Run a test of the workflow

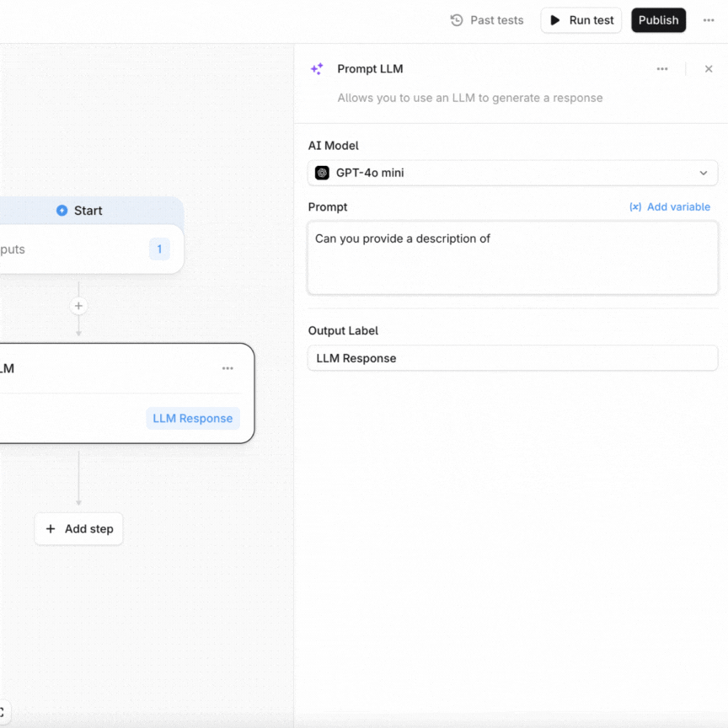click(x=581, y=19)
